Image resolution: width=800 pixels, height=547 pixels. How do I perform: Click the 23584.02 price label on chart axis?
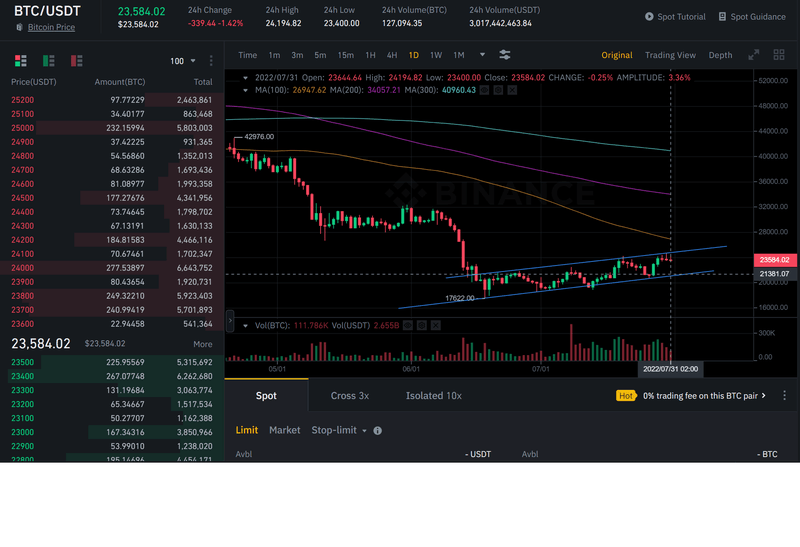click(x=774, y=260)
